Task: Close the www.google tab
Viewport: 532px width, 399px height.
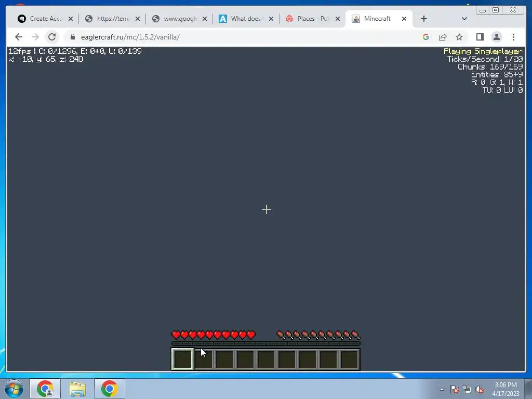Action: [x=205, y=19]
